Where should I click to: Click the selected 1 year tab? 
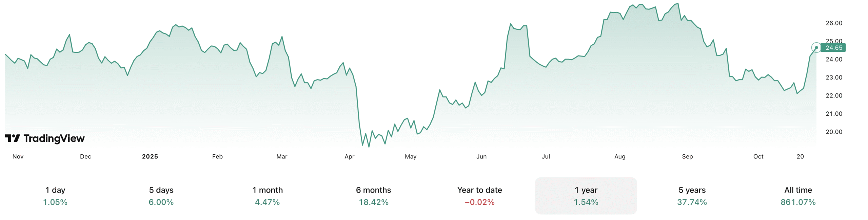pyautogui.click(x=586, y=196)
